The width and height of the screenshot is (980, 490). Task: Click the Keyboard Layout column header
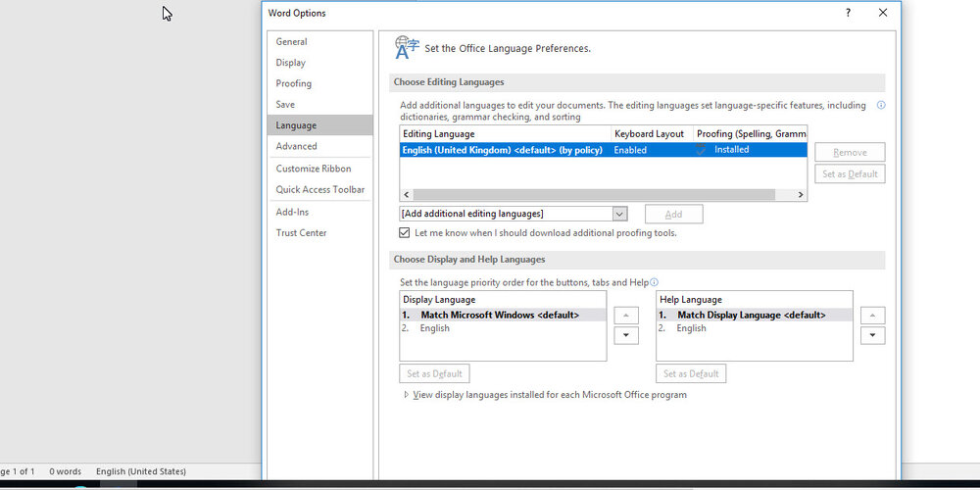[x=652, y=133]
